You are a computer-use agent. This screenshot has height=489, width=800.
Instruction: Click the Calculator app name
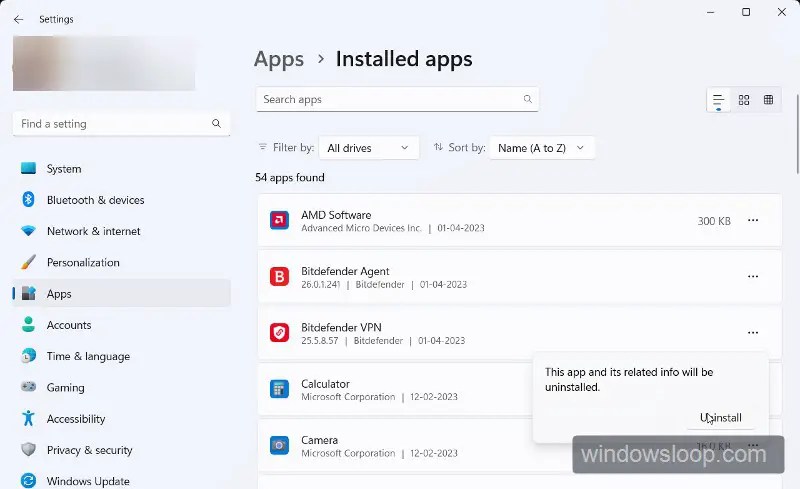tap(325, 384)
